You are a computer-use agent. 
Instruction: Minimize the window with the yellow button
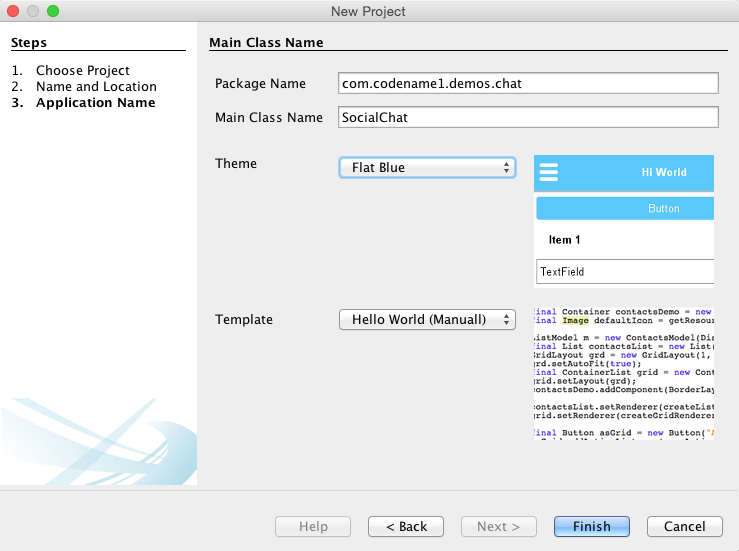33,11
